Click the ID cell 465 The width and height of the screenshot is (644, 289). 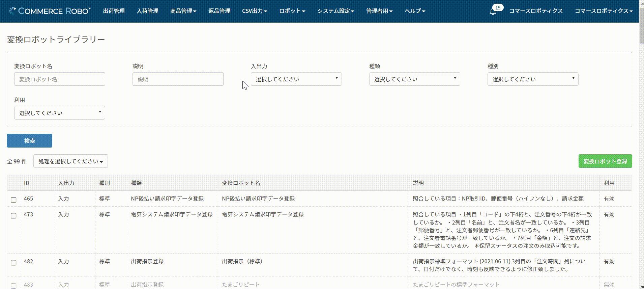point(28,199)
